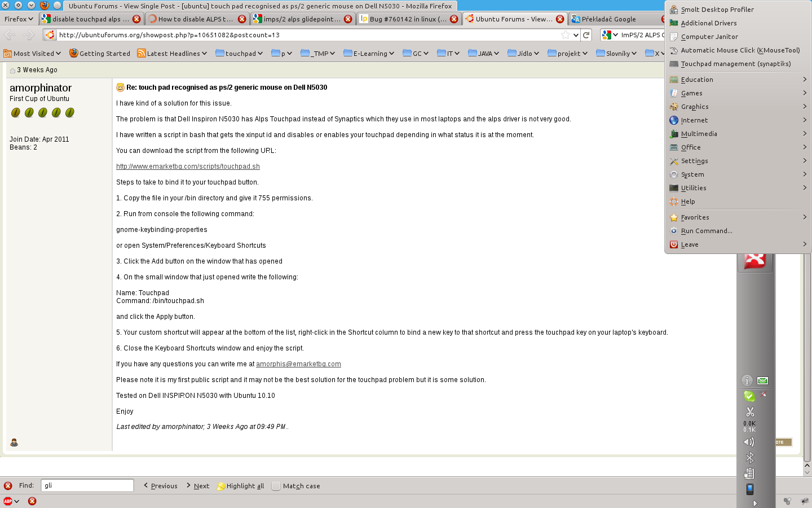812x508 pixels.
Task: Click the Adblock Plus ABP icon
Action: [x=8, y=501]
